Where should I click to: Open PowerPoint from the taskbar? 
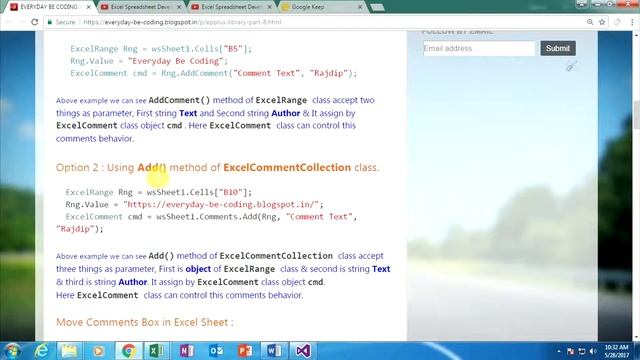click(245, 351)
